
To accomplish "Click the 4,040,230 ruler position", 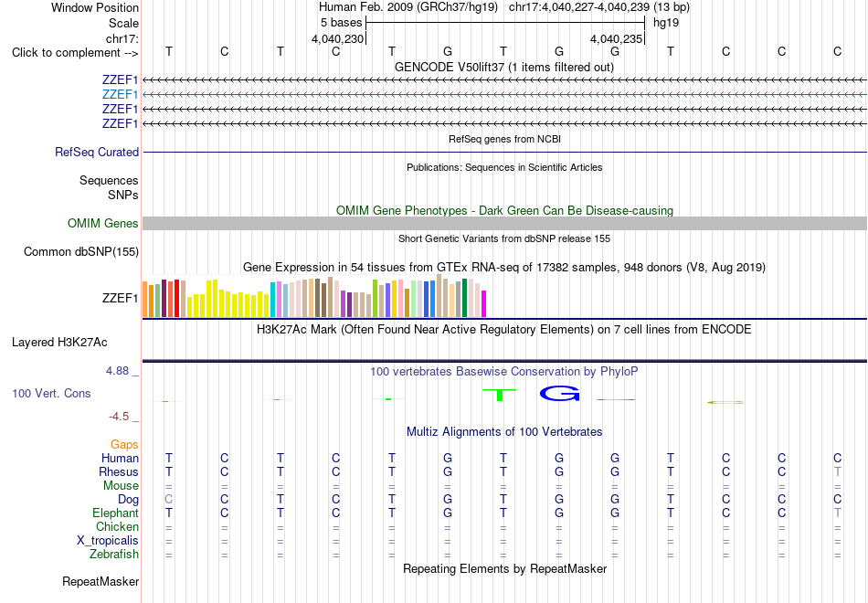I will point(338,38).
